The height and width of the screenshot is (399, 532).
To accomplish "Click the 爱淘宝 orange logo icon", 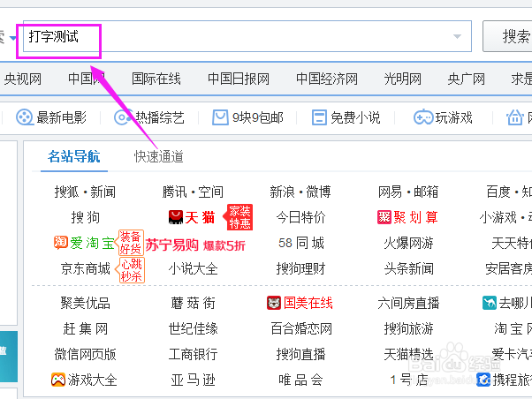I will [61, 243].
